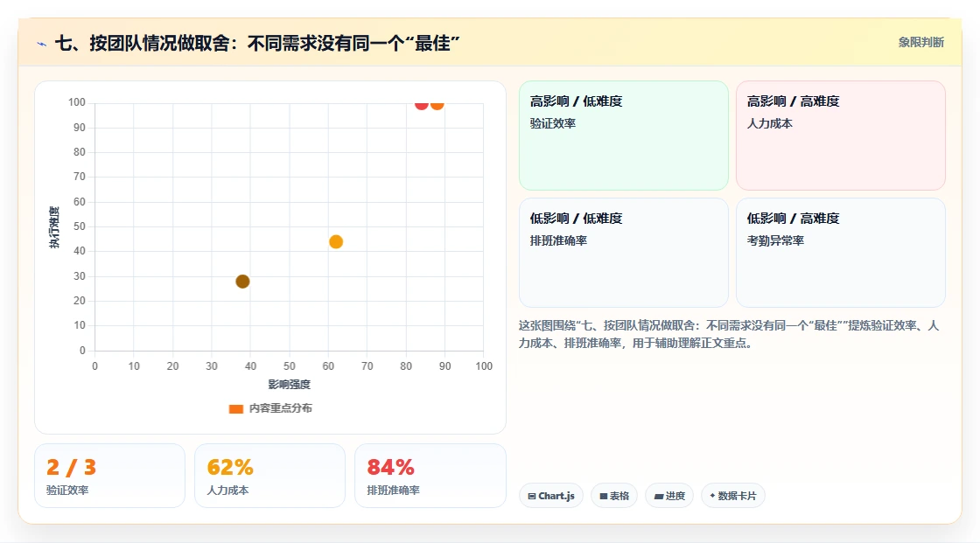The height and width of the screenshot is (543, 980).
Task: Click the red scatter point at top
Action: point(421,104)
